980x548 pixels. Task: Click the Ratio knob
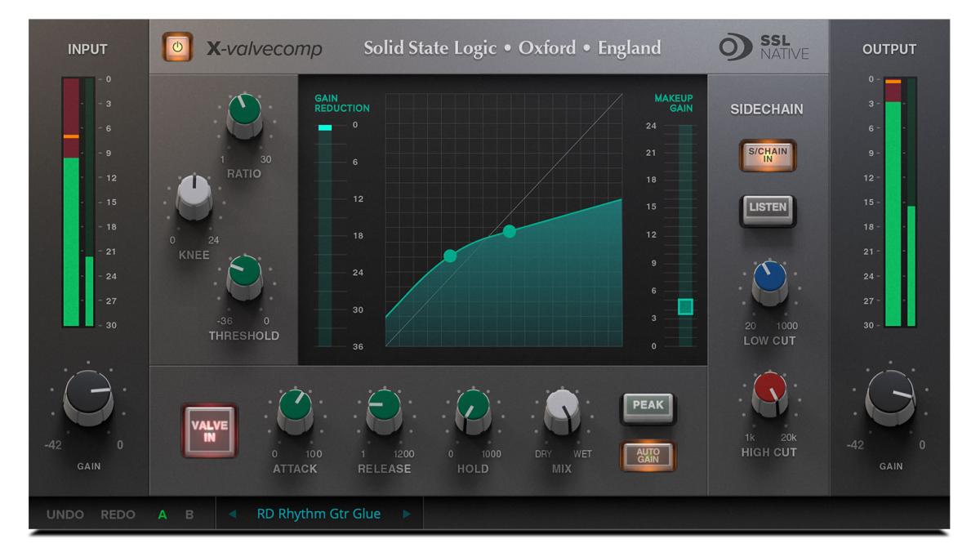coord(244,114)
